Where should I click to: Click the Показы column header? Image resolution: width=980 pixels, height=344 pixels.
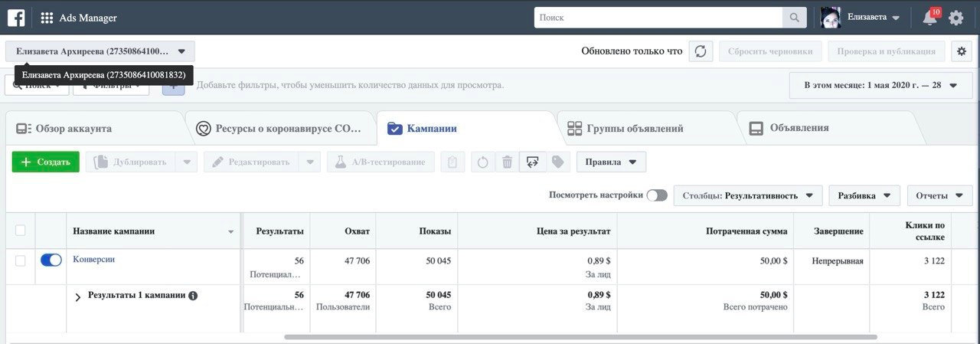coord(416,231)
